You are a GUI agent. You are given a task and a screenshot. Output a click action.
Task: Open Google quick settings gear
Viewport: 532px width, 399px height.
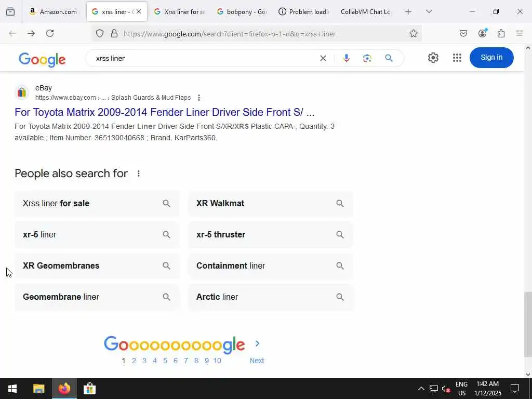[433, 58]
